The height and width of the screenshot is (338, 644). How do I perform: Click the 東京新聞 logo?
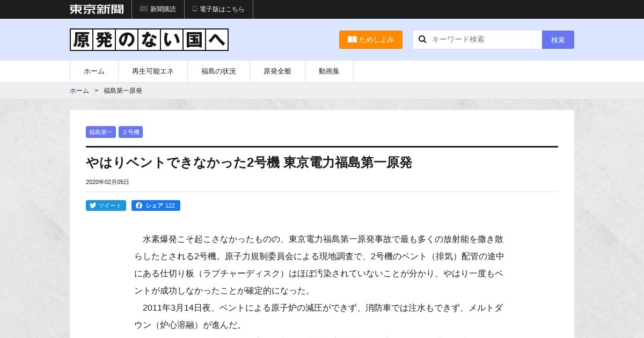97,9
